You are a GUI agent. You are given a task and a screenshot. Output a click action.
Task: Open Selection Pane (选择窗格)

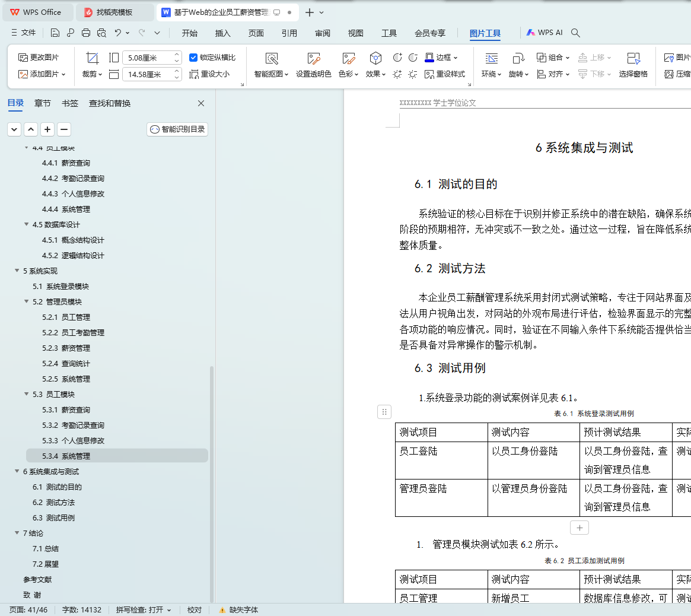click(x=633, y=65)
